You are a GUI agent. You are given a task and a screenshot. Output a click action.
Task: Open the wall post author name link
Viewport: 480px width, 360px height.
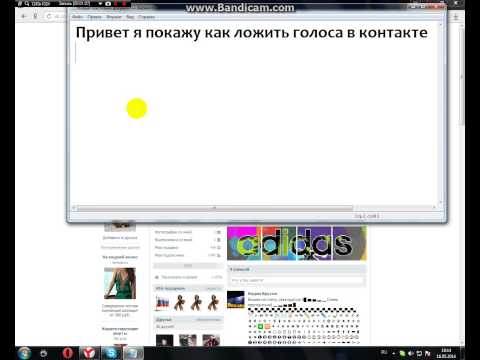click(x=262, y=294)
